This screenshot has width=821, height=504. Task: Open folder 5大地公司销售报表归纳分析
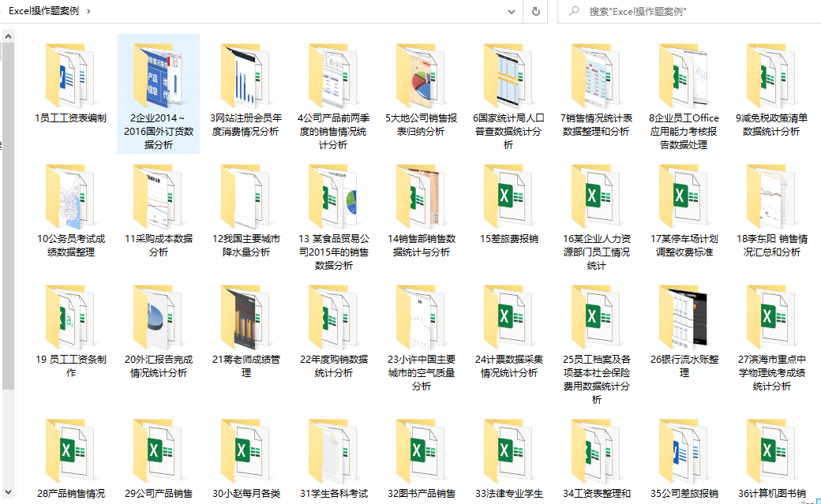422,89
